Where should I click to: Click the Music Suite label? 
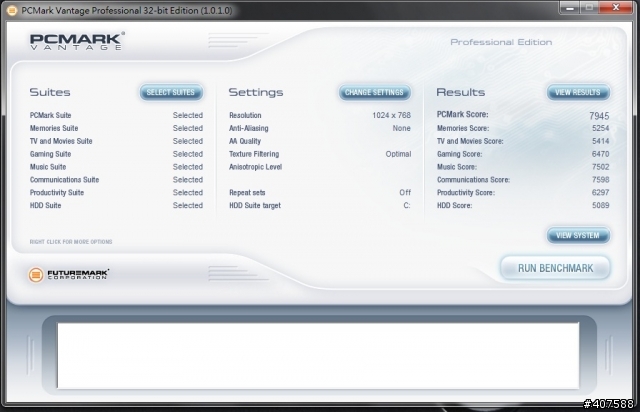[x=48, y=167]
